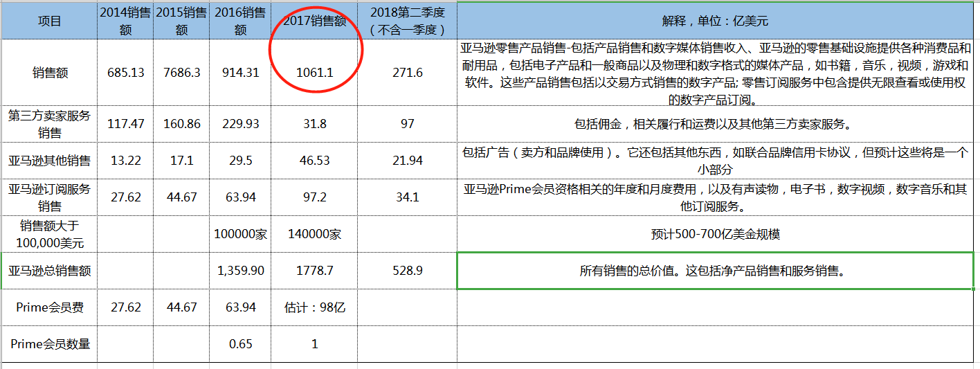The width and height of the screenshot is (980, 369).
Task: Select the 29.5 cell
Action: 240,161
